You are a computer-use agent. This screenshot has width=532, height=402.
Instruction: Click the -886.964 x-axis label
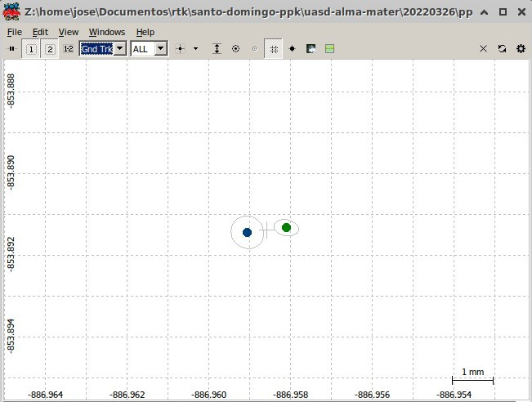(45, 395)
